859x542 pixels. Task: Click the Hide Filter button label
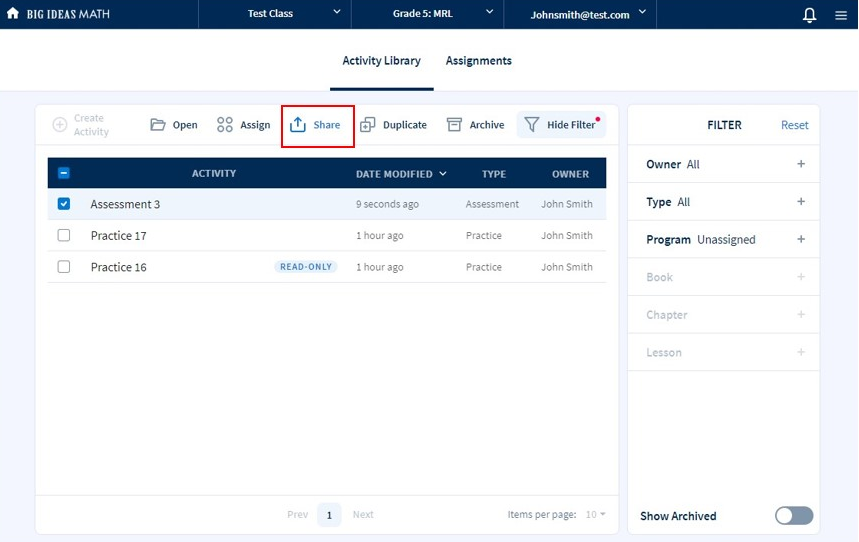pyautogui.click(x=571, y=124)
